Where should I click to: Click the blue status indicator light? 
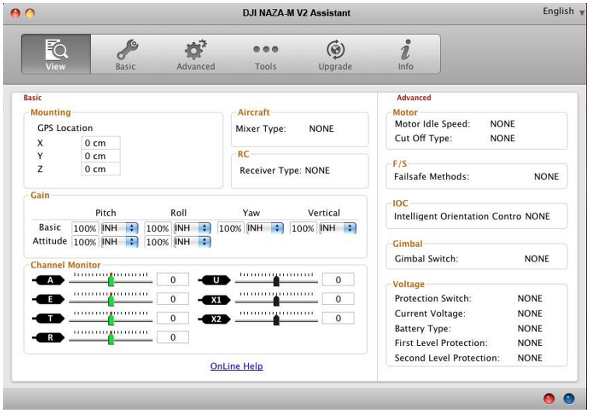pos(569,398)
